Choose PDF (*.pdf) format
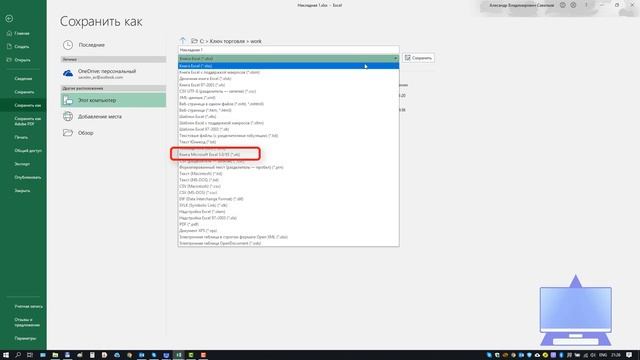The image size is (640, 360). (x=289, y=224)
